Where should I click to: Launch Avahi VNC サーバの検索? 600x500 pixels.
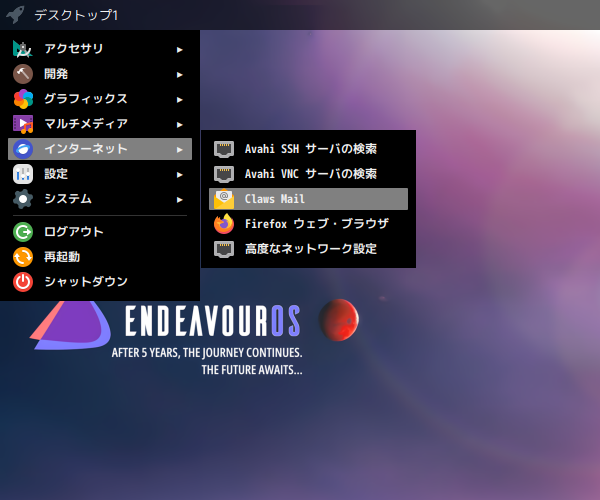[x=308, y=174]
